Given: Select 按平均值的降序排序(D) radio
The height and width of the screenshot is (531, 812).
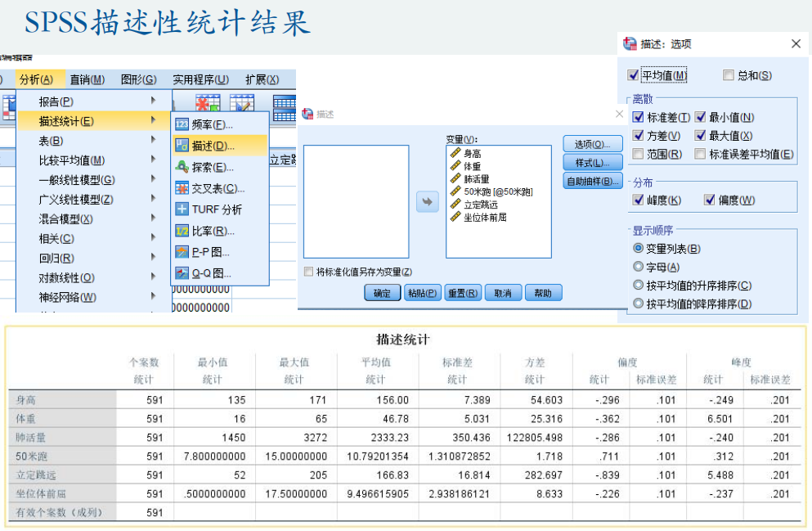Looking at the screenshot, I should point(638,304).
